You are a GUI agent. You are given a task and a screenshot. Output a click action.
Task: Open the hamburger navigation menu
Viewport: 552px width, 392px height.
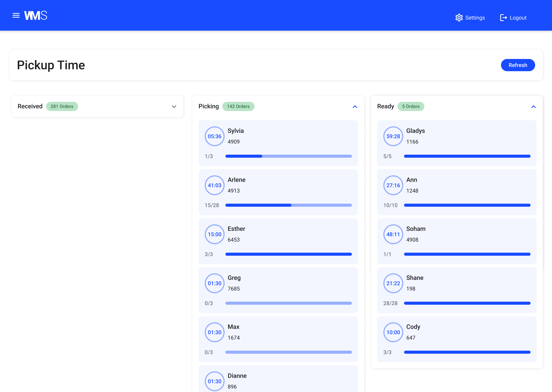pos(16,16)
